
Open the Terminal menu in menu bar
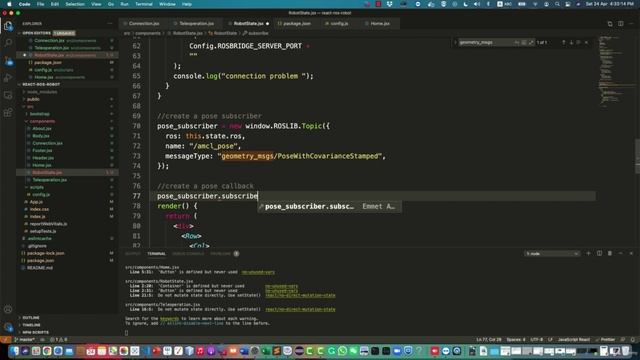[144, 4]
